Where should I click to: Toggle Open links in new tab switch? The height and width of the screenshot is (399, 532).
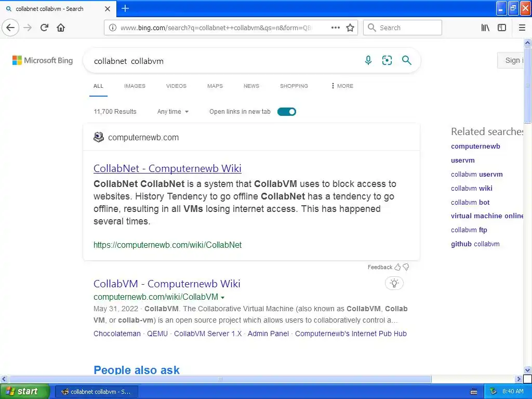tap(287, 112)
